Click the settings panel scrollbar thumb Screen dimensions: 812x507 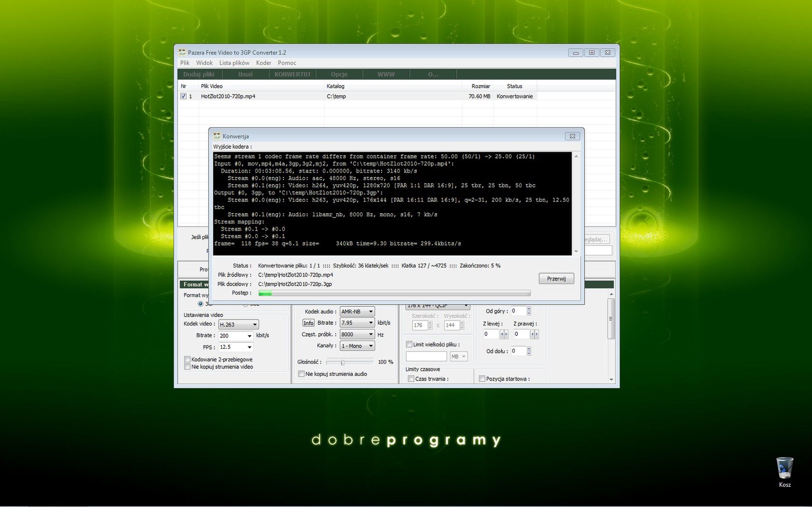point(611,319)
